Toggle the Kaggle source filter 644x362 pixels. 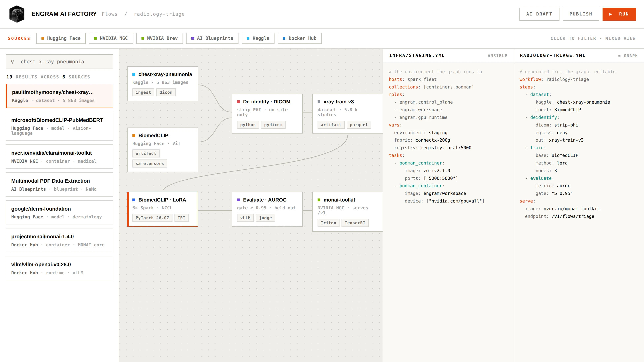tap(258, 38)
